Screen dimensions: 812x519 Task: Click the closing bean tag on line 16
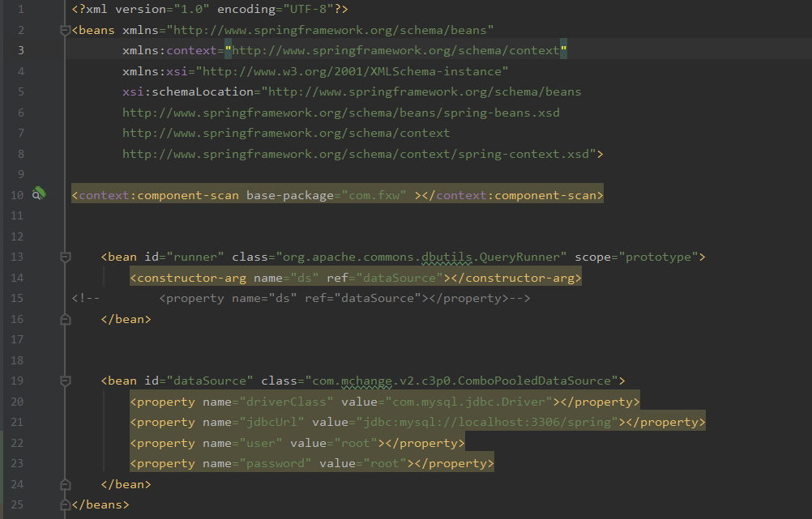(x=126, y=319)
